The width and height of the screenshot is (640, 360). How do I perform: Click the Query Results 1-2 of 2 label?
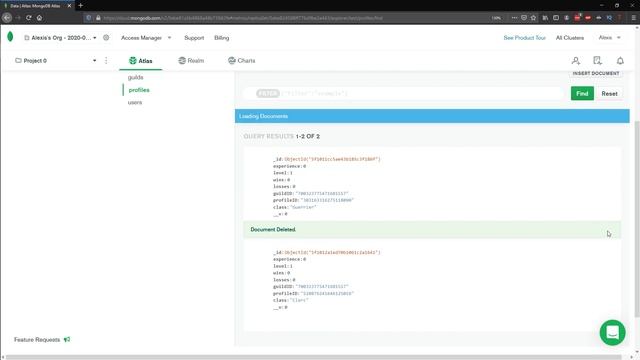pos(282,136)
